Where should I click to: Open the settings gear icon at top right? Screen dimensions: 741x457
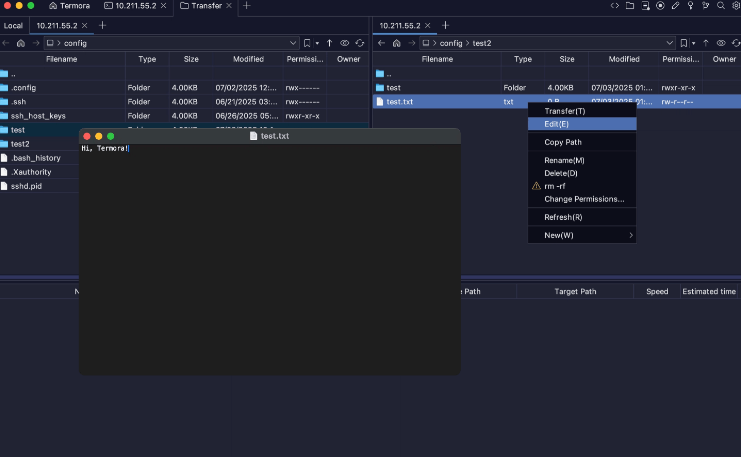click(736, 6)
